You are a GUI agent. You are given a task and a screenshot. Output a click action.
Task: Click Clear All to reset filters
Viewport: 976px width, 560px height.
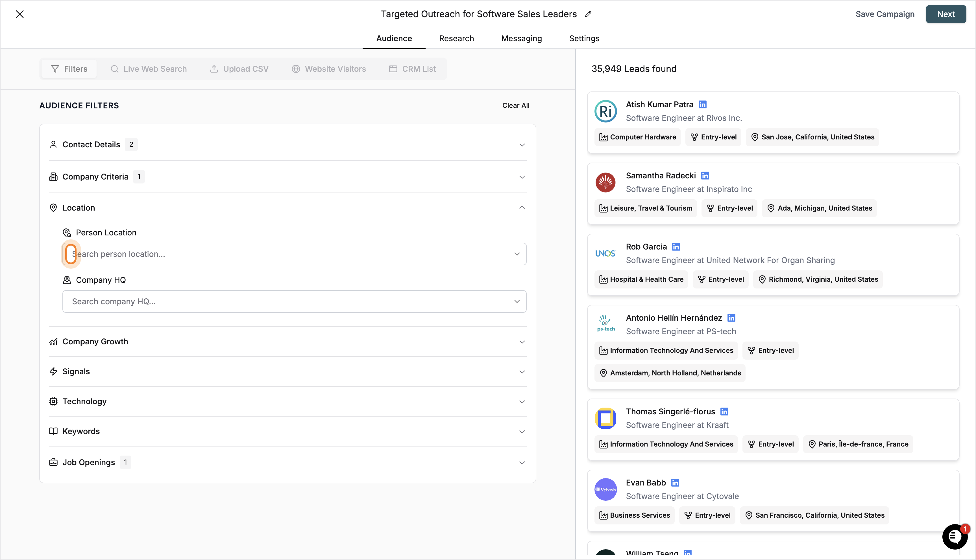(516, 105)
